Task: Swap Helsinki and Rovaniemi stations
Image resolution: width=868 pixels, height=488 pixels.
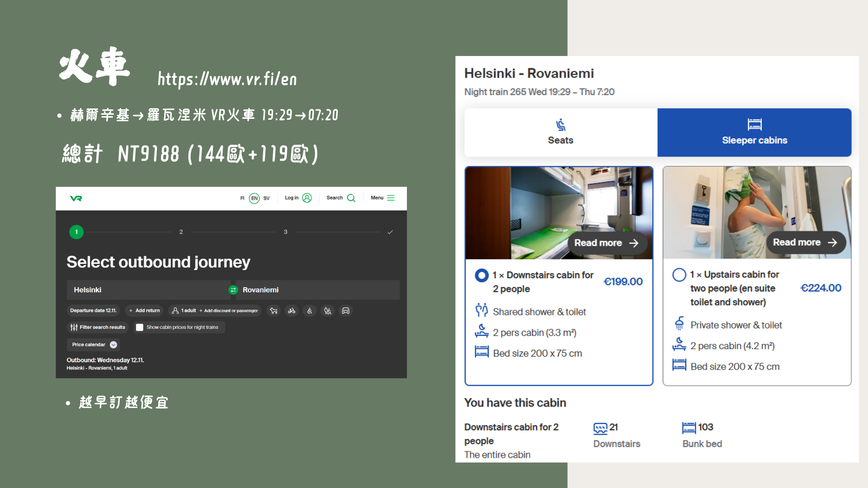Action: click(233, 290)
